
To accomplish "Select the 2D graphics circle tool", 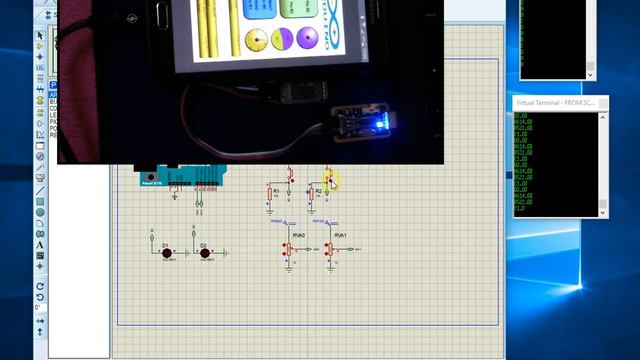I will [40, 212].
